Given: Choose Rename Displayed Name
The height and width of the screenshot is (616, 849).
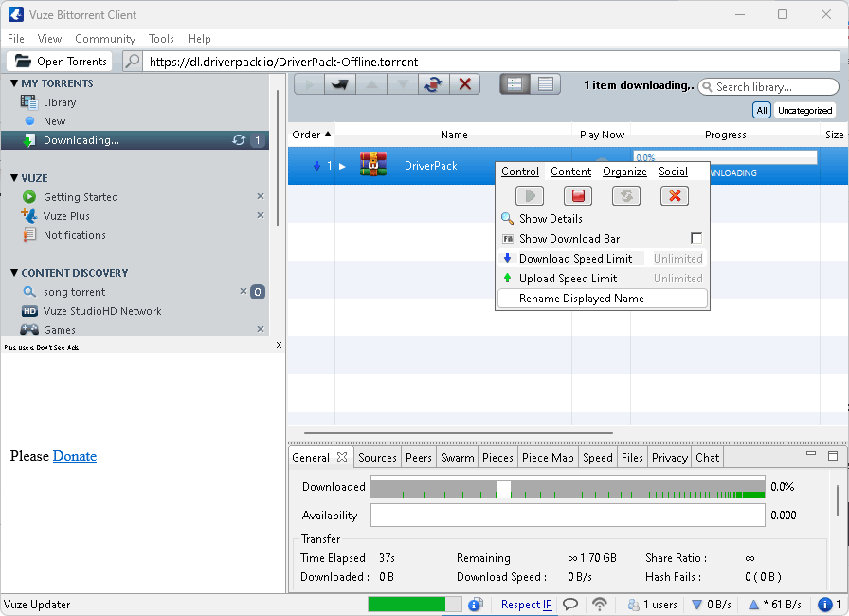Looking at the screenshot, I should click(x=603, y=299).
